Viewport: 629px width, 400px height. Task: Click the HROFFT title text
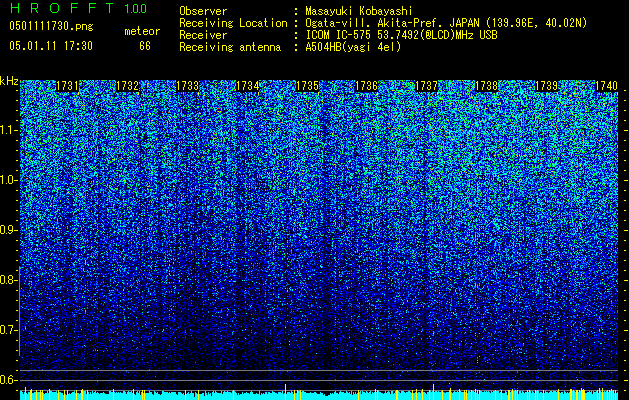tap(61, 8)
